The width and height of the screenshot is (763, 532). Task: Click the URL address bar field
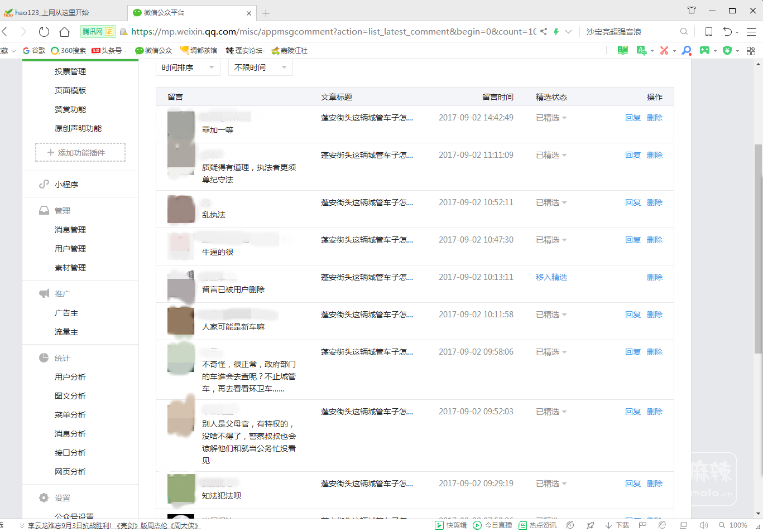pos(334,32)
